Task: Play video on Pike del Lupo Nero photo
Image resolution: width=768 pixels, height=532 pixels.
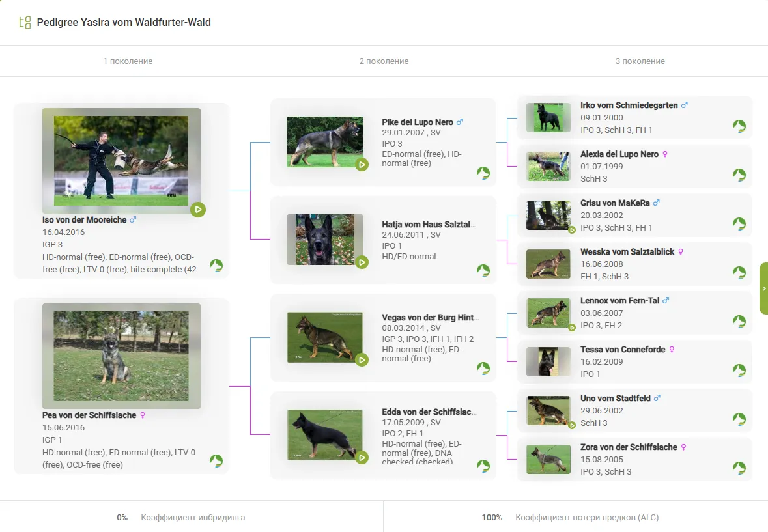Action: pos(362,165)
